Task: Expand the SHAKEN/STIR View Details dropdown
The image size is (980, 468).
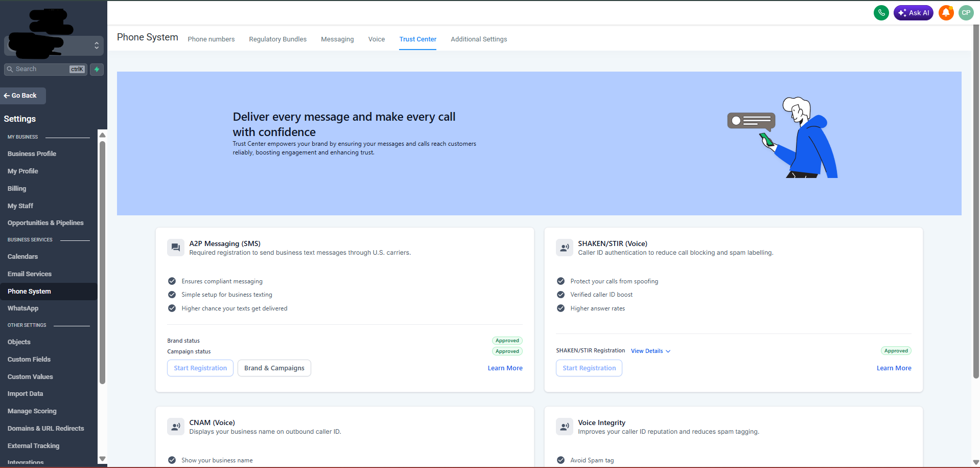Action: click(650, 351)
